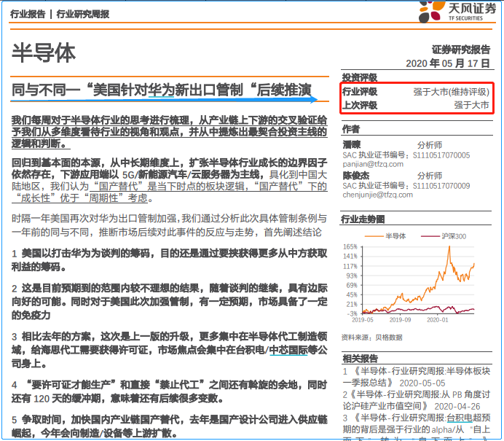The image size is (504, 441).
Task: Click the source note '资料来源：贝格数据'
Action: (372, 337)
